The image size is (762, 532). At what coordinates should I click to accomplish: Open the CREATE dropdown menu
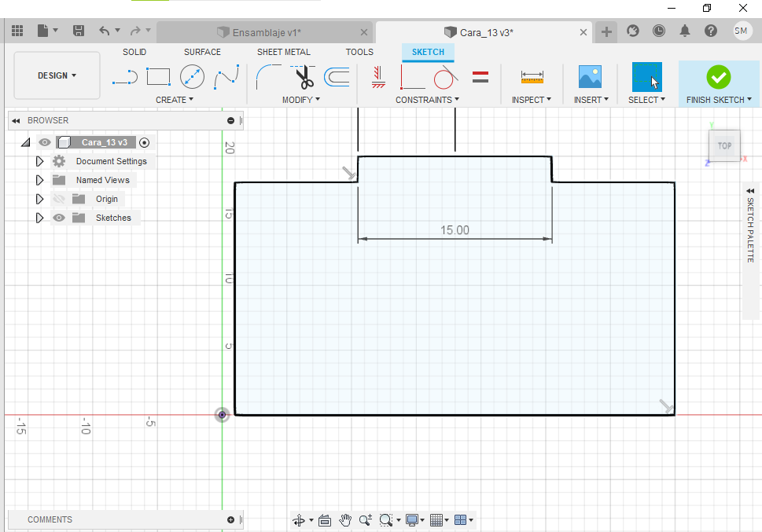point(175,100)
